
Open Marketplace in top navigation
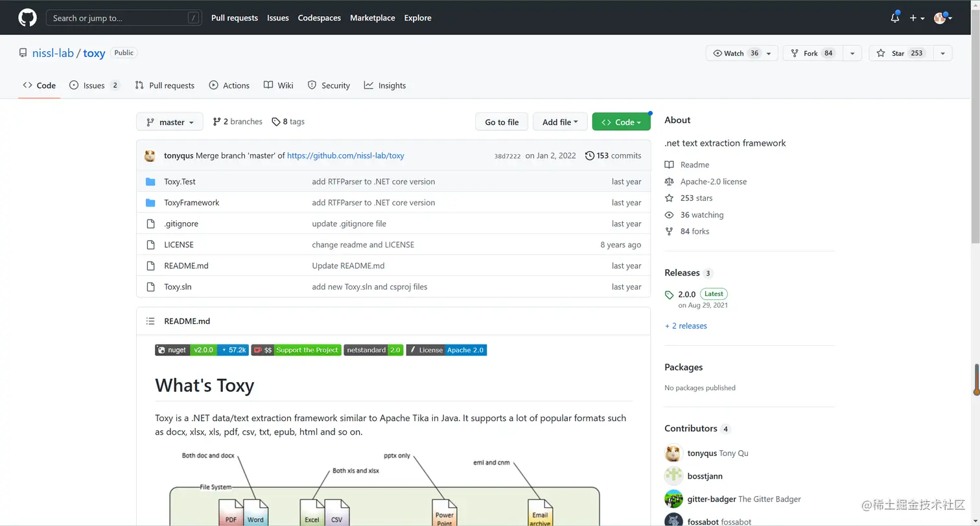click(x=373, y=18)
